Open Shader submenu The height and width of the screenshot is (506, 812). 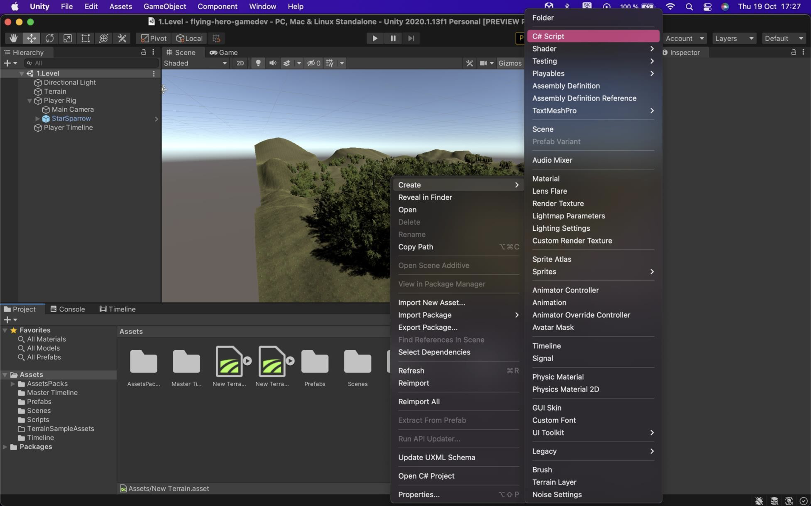594,48
